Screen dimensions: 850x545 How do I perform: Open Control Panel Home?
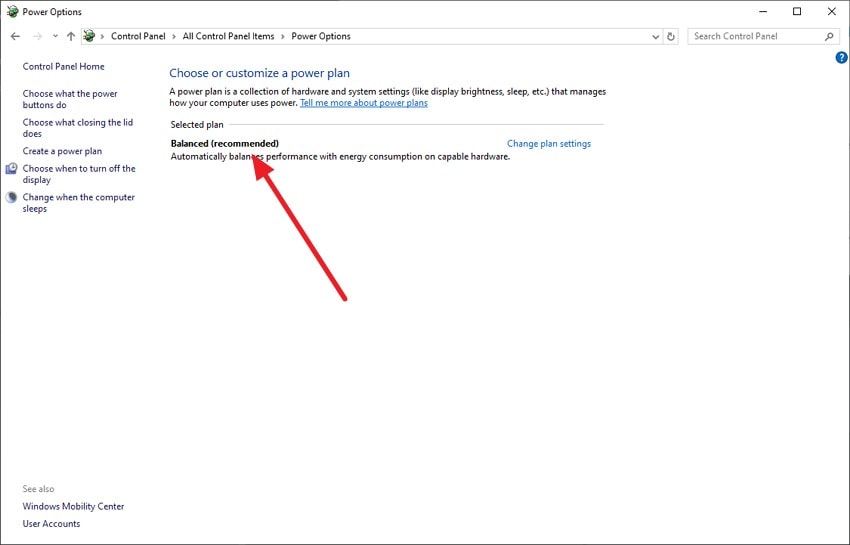(63, 67)
